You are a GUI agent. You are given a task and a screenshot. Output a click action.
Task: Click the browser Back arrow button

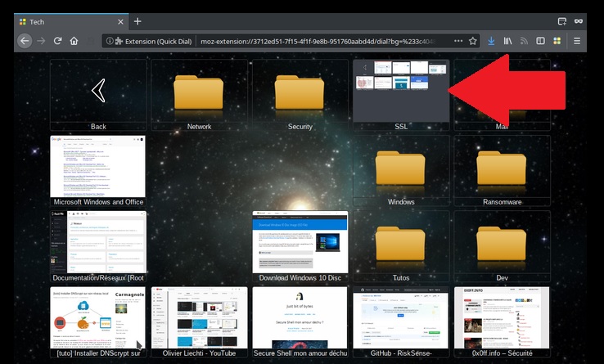pyautogui.click(x=24, y=40)
